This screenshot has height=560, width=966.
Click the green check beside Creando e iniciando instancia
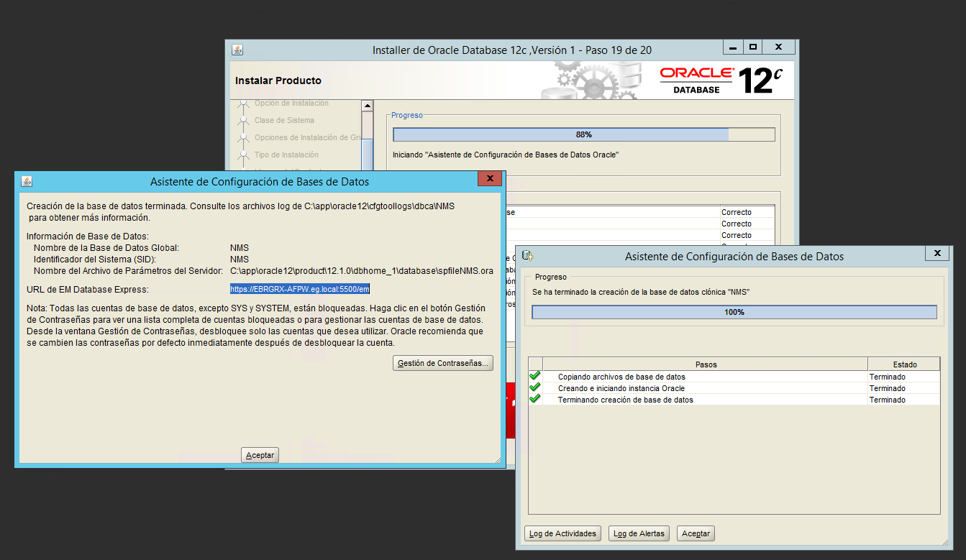pyautogui.click(x=534, y=387)
